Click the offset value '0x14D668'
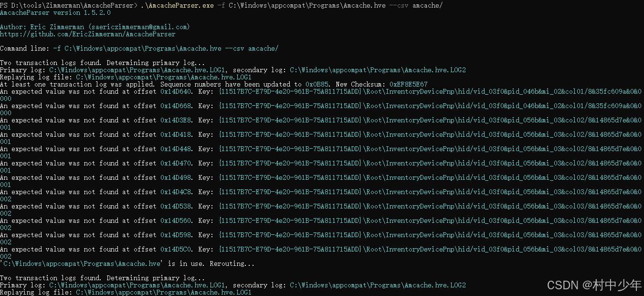The width and height of the screenshot is (644, 296). coord(176,106)
